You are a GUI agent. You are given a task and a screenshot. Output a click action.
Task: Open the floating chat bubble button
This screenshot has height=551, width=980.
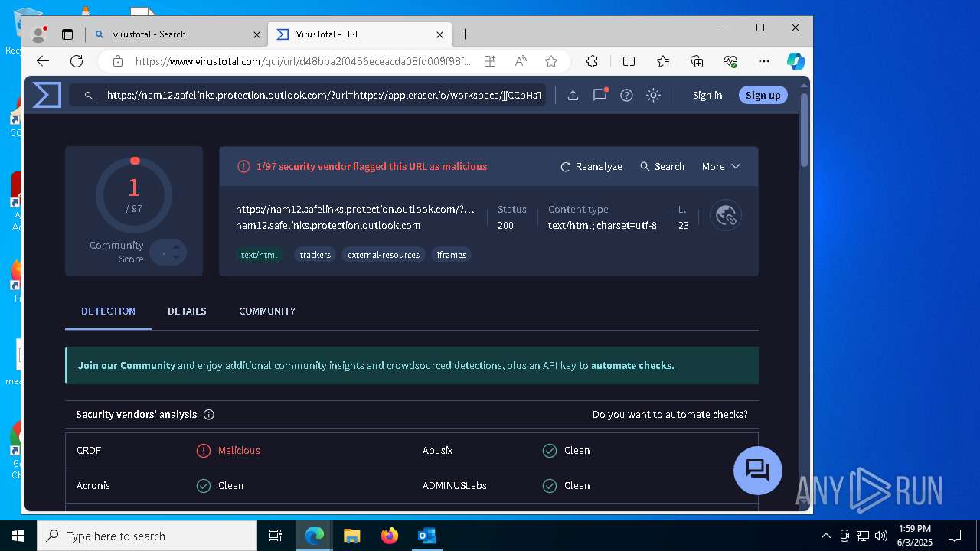coord(757,470)
